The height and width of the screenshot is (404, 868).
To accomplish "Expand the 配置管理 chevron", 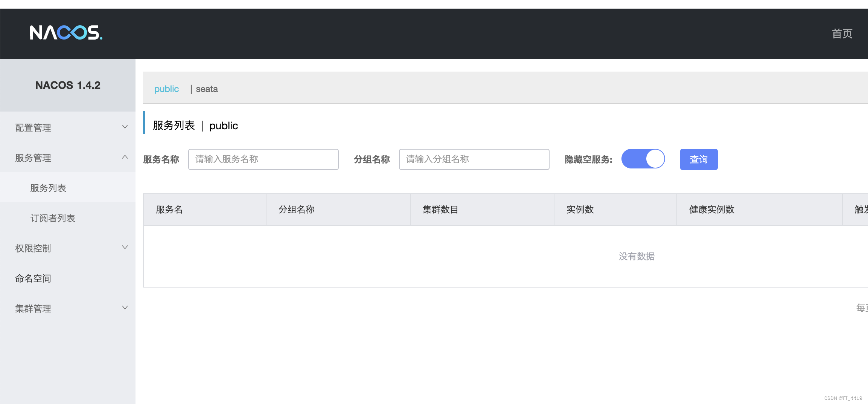I will coord(125,127).
